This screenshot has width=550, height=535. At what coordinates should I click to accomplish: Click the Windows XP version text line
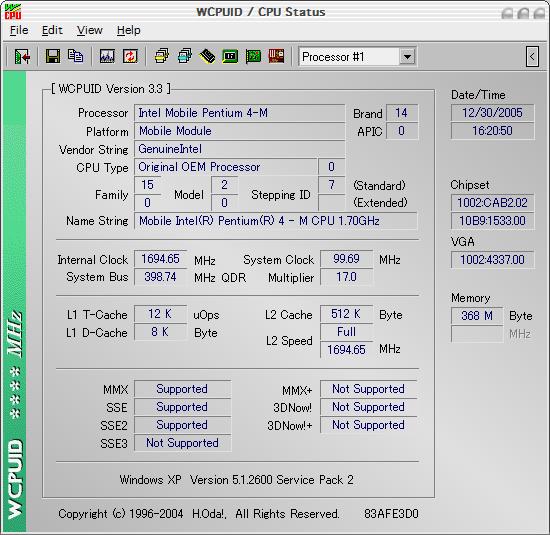pyautogui.click(x=236, y=480)
